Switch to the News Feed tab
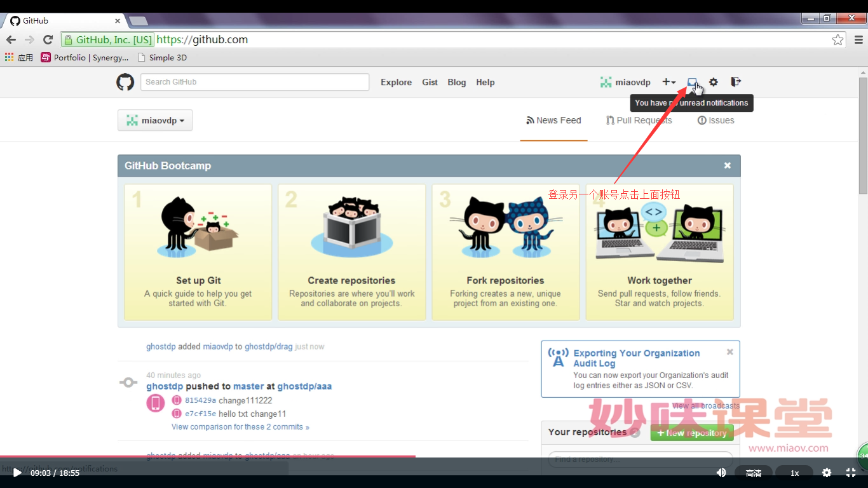Viewport: 868px width, 488px height. point(553,120)
